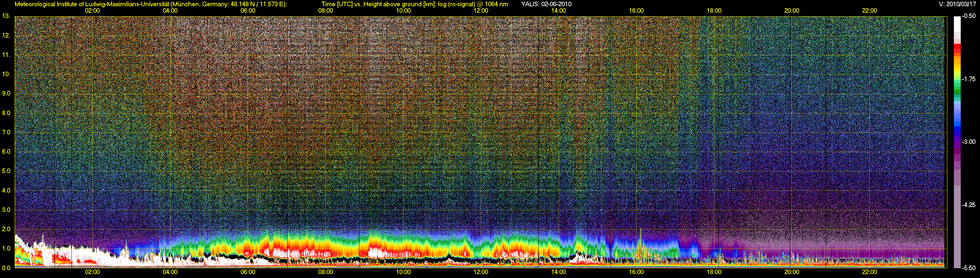Click the '10:00' label on the top axis
Image resolution: width=980 pixels, height=278 pixels.
click(x=403, y=11)
